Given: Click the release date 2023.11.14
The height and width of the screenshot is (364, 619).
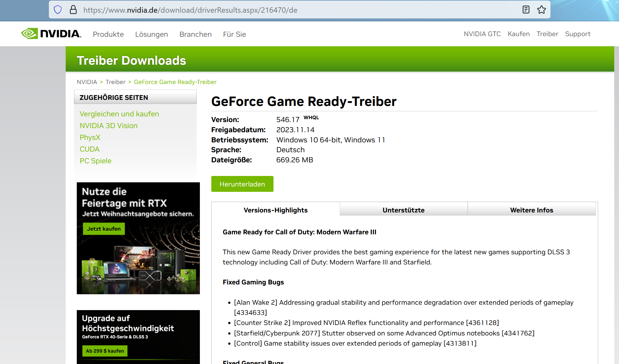Looking at the screenshot, I should [x=295, y=130].
